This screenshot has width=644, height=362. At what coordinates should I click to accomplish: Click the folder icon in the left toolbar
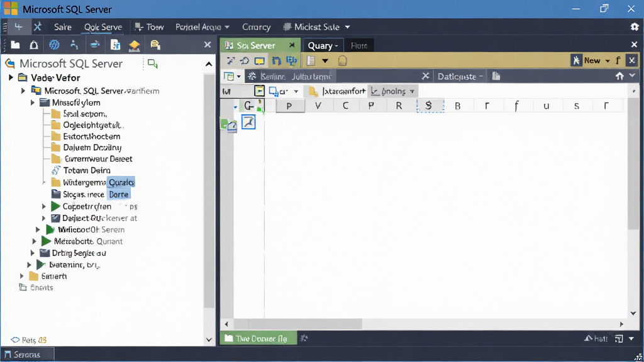(x=15, y=45)
